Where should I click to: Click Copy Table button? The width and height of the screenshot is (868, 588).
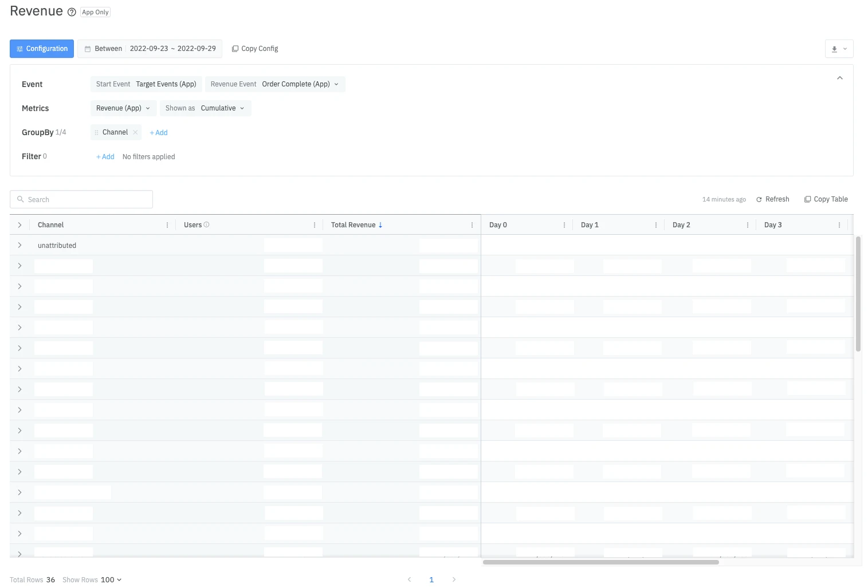point(826,199)
